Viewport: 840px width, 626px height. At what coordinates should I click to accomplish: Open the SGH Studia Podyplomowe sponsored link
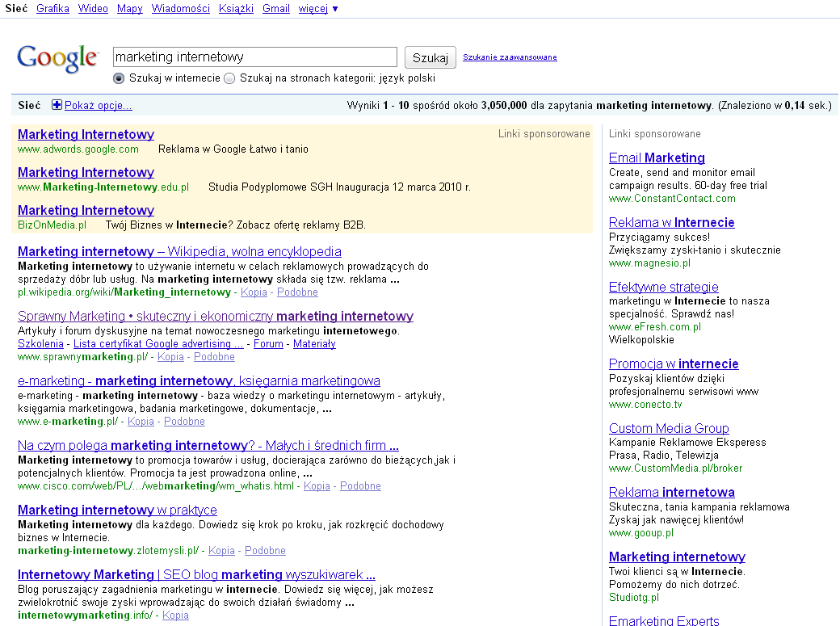[x=86, y=173]
